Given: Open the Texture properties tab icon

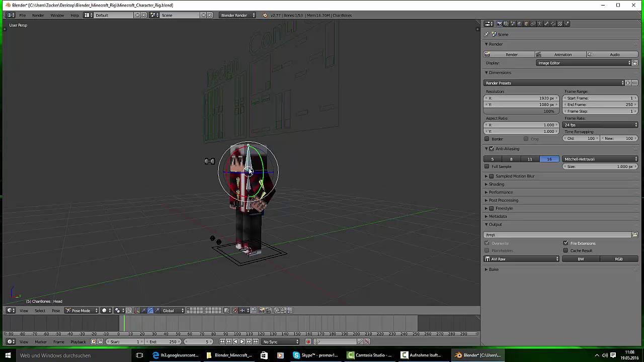Looking at the screenshot, I should [559, 24].
